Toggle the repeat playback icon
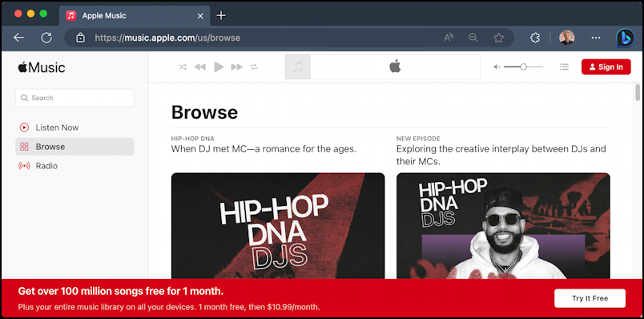Viewport: 644px width, 319px height. coord(254,67)
